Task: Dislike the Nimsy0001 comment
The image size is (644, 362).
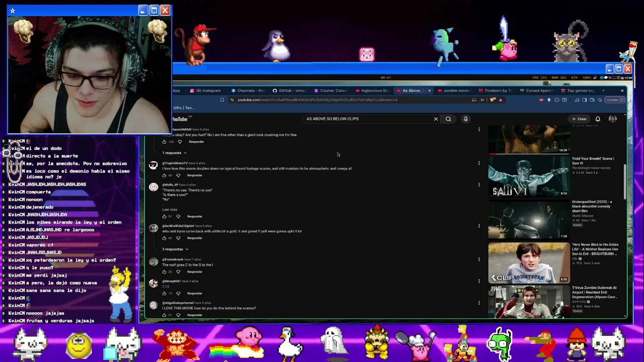Action: (x=178, y=294)
